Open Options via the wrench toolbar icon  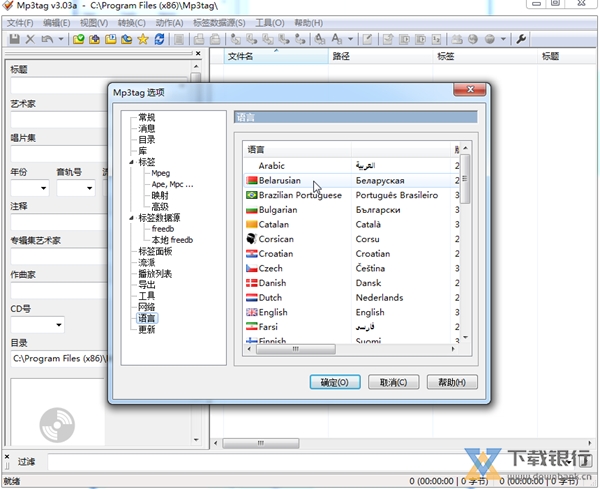521,39
